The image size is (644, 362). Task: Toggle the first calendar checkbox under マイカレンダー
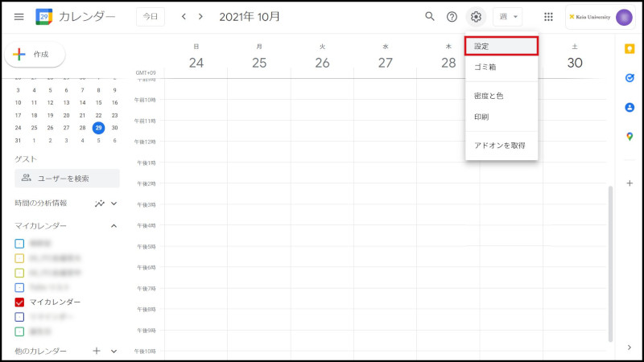click(19, 243)
